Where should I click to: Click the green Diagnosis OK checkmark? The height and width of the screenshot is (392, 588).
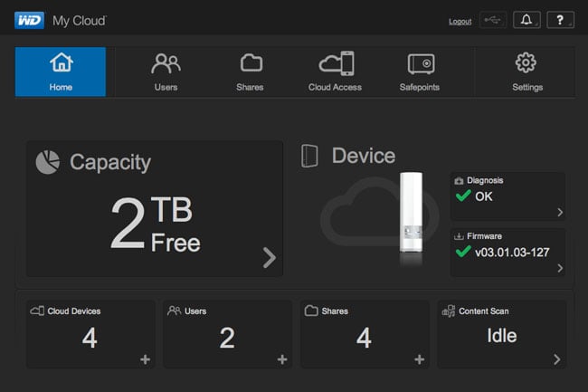(x=463, y=196)
